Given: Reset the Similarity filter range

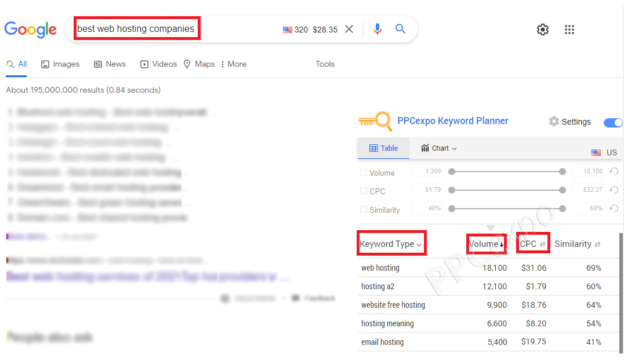Looking at the screenshot, I should pos(614,209).
